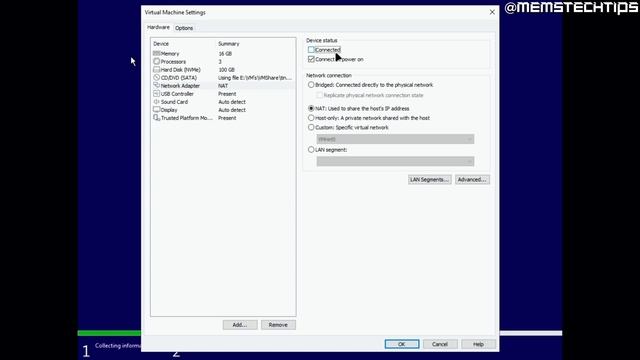Click the Device column header
Viewport: 640px width, 360px height.
tap(161, 44)
